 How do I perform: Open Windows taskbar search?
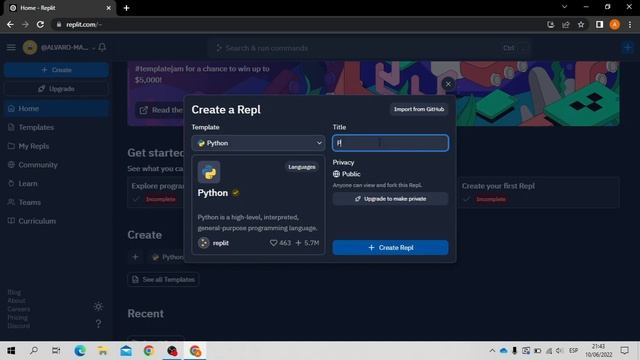click(x=34, y=351)
